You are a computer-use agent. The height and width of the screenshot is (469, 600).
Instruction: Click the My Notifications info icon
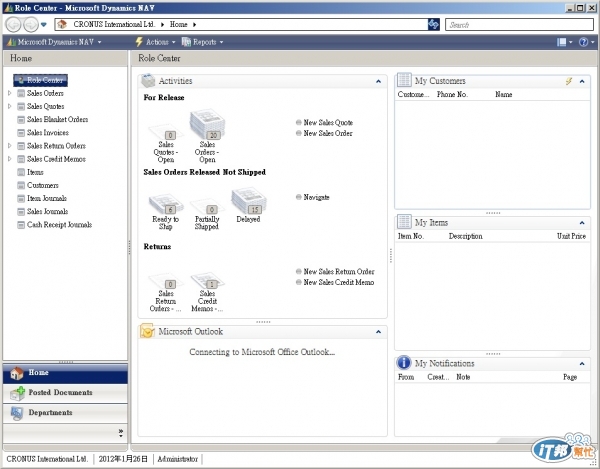pos(404,363)
